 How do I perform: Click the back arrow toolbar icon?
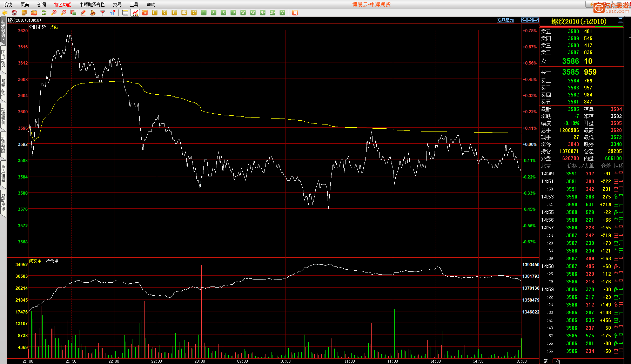click(x=5, y=13)
